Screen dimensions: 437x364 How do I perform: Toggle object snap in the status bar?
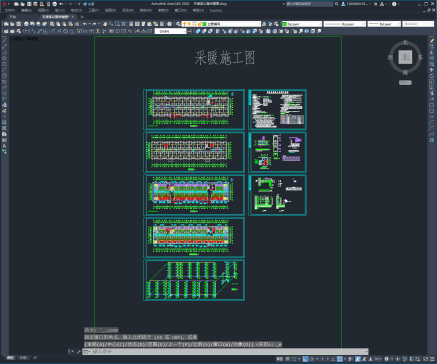pyautogui.click(x=340, y=359)
